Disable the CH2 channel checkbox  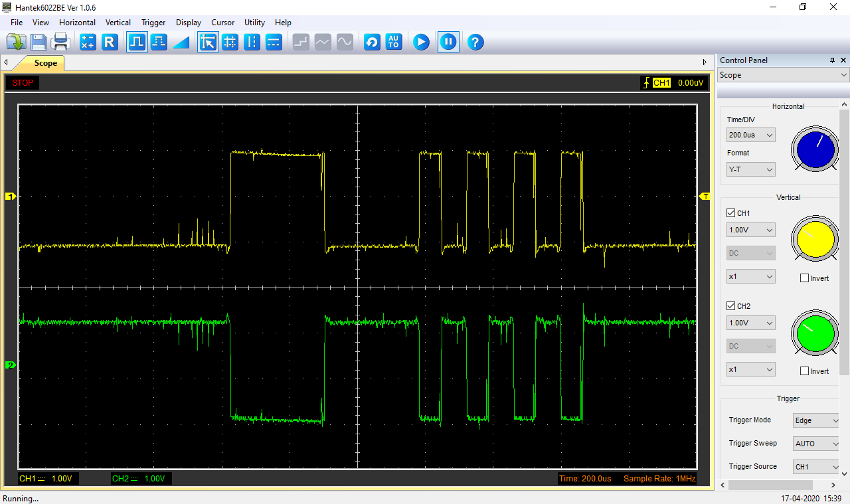(x=731, y=306)
